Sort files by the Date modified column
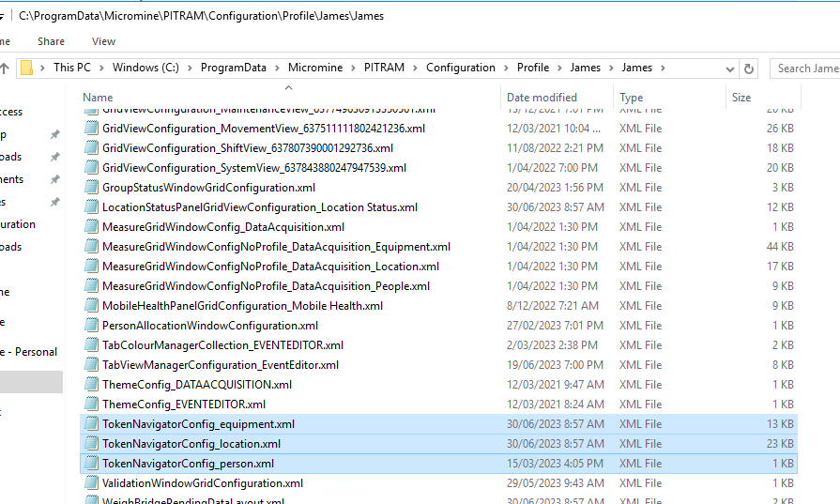This screenshot has width=840, height=504. tap(542, 98)
